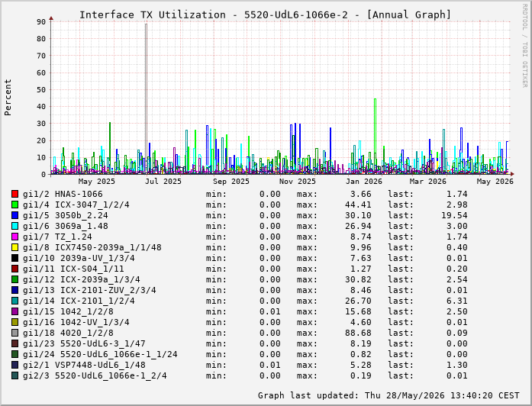
Task: Click the bright green spike after Jan 2026
Action: [x=375, y=136]
